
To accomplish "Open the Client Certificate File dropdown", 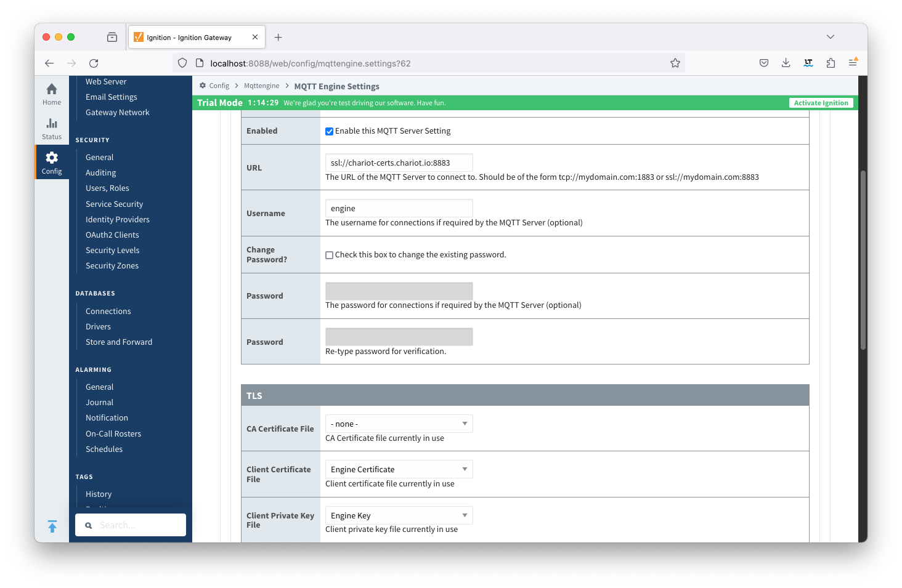I will tap(399, 469).
